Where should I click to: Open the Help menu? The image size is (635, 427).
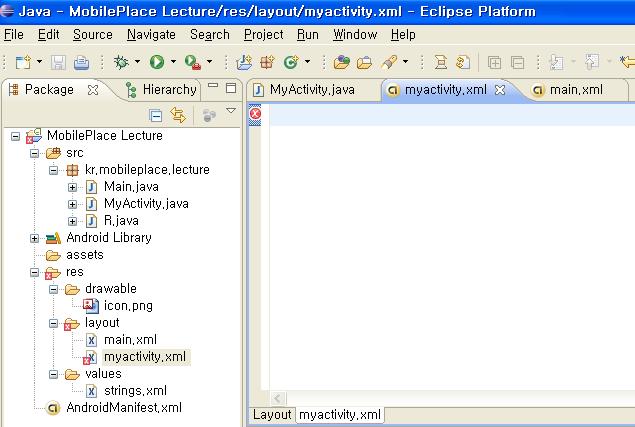point(403,35)
